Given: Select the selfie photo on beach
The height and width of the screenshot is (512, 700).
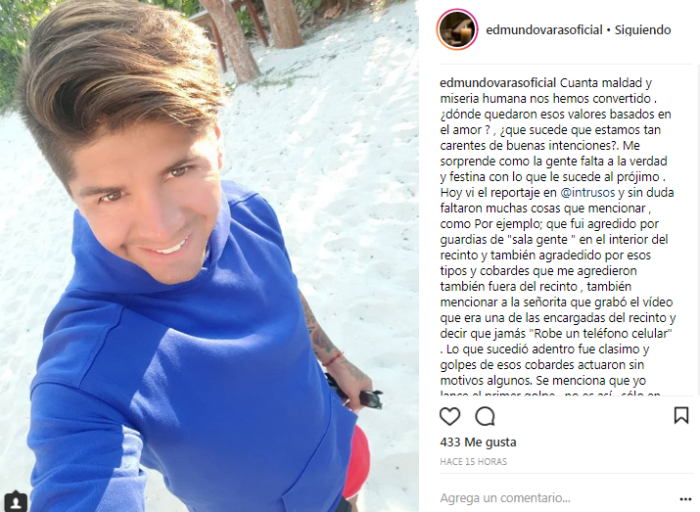Looking at the screenshot, I should click(209, 256).
